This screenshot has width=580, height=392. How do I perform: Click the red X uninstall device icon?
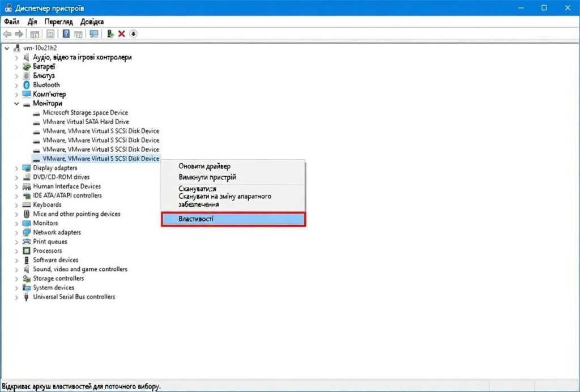[121, 34]
